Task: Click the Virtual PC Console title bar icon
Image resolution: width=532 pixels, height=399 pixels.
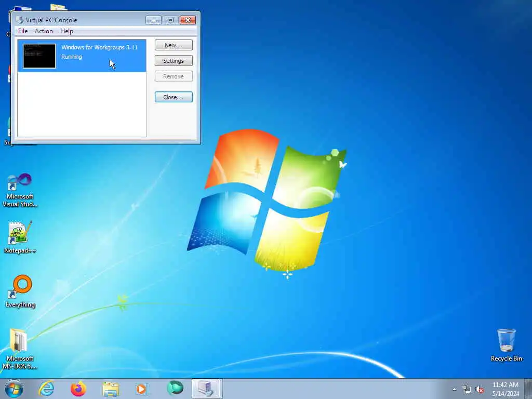Action: tap(20, 20)
